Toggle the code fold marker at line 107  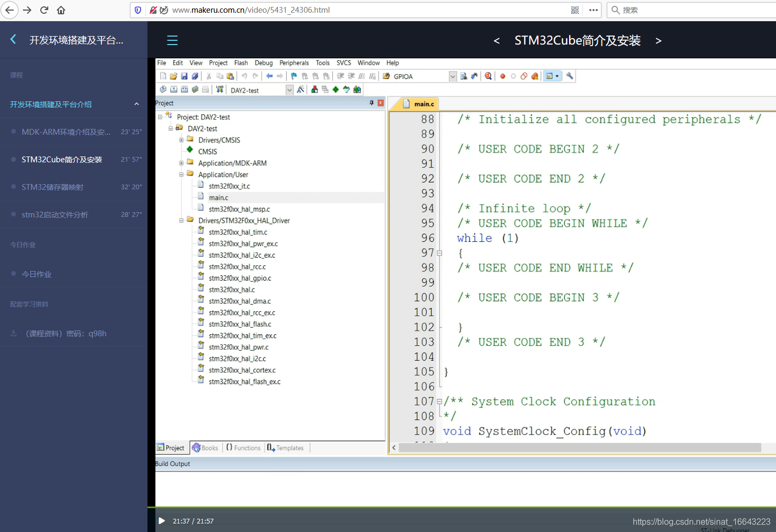[439, 402]
